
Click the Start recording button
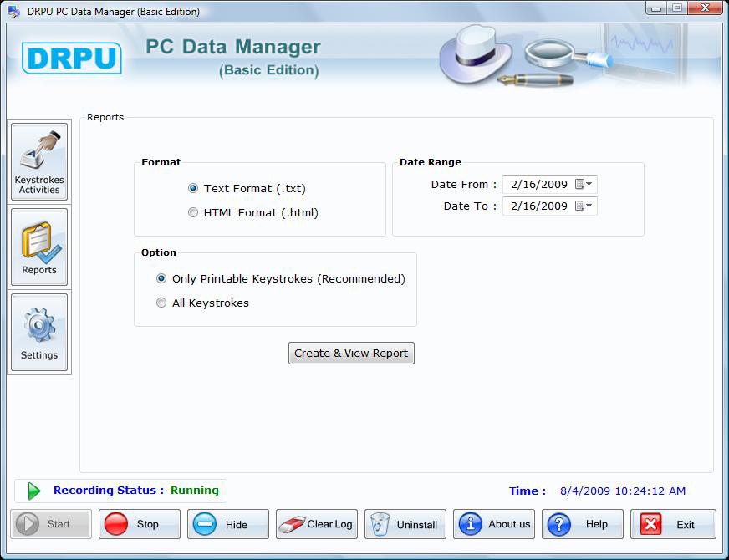51,524
